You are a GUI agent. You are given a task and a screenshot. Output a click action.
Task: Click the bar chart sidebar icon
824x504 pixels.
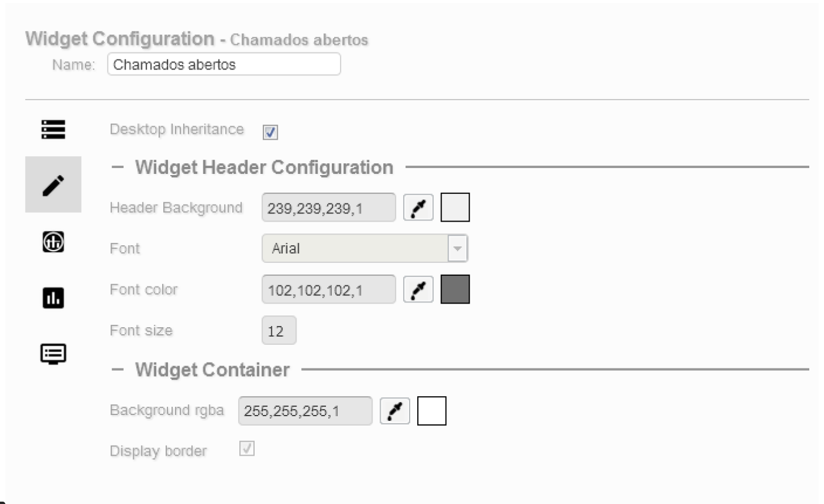pos(53,298)
